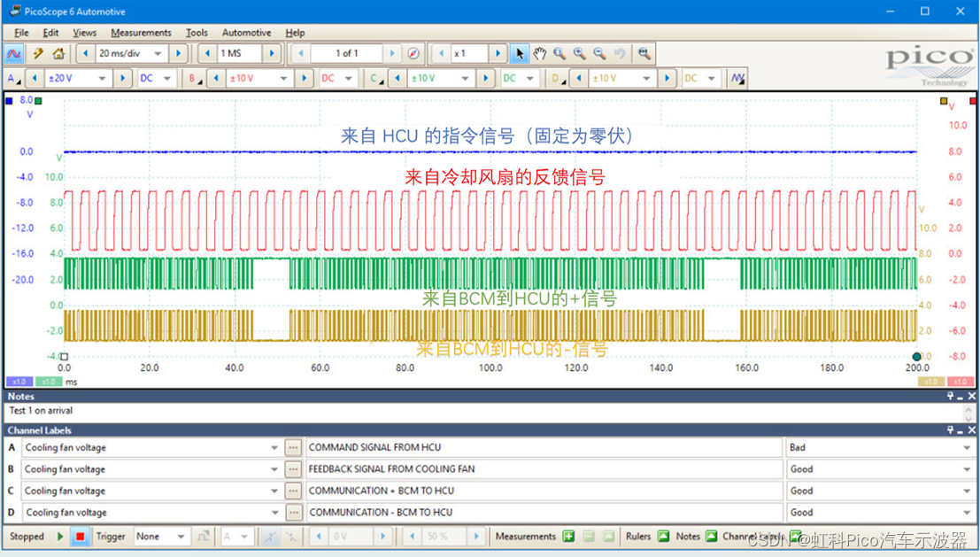
Task: Click the time ruler handle at 200.0
Action: click(x=916, y=356)
